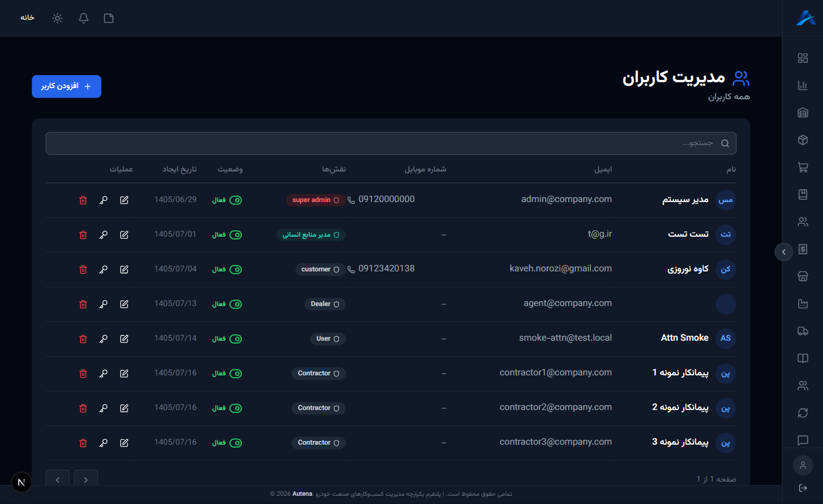Open the shopping cart sidebar icon
The height and width of the screenshot is (504, 823).
click(802, 167)
